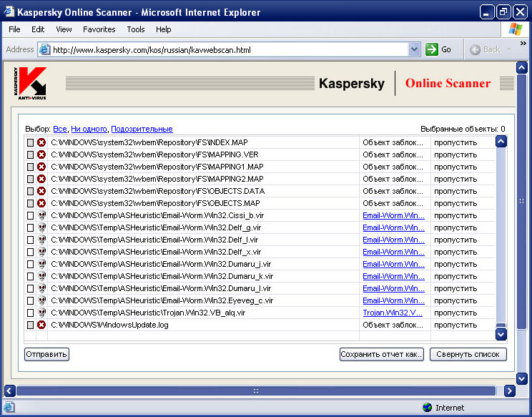Click the Свернуть список button

point(468,354)
